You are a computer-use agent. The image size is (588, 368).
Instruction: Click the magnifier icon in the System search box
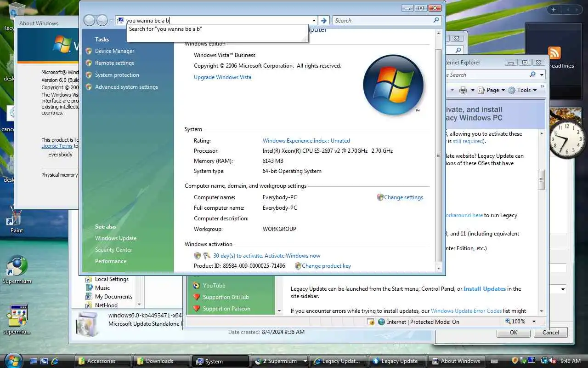pyautogui.click(x=436, y=20)
